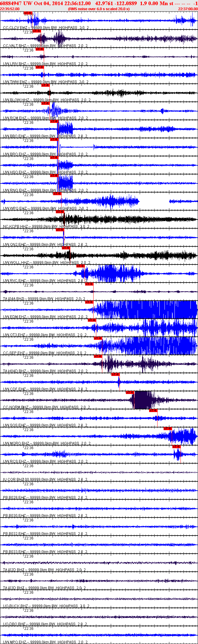198x644 pixels.
Task: Select the UW.WOLL.HHZ station label
Action: (47, 263)
